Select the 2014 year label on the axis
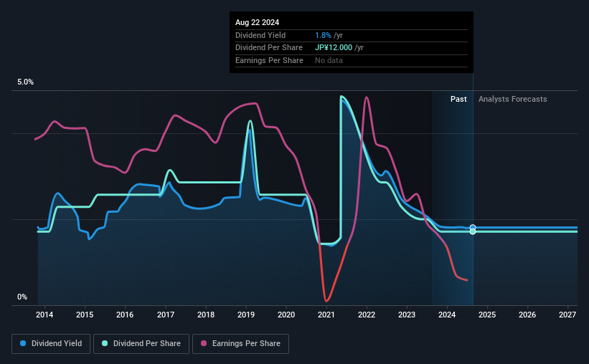This screenshot has width=589, height=364. (44, 315)
